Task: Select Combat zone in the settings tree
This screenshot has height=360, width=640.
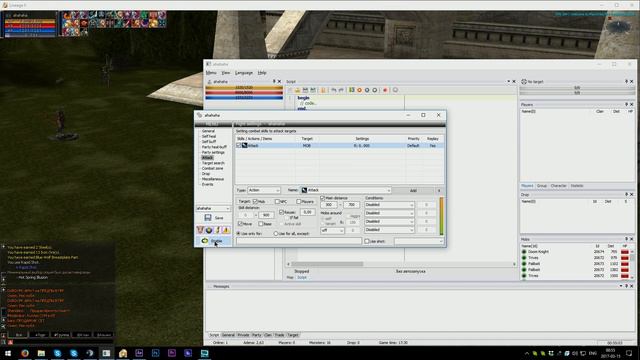Action: 212,168
